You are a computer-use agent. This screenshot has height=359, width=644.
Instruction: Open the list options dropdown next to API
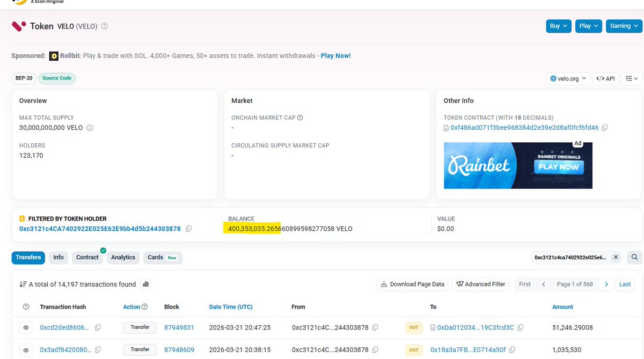(x=632, y=78)
